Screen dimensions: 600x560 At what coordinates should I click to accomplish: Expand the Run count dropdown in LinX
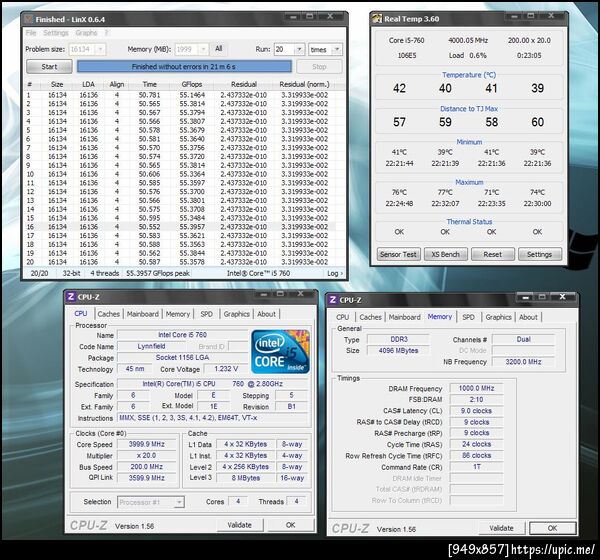pos(300,49)
